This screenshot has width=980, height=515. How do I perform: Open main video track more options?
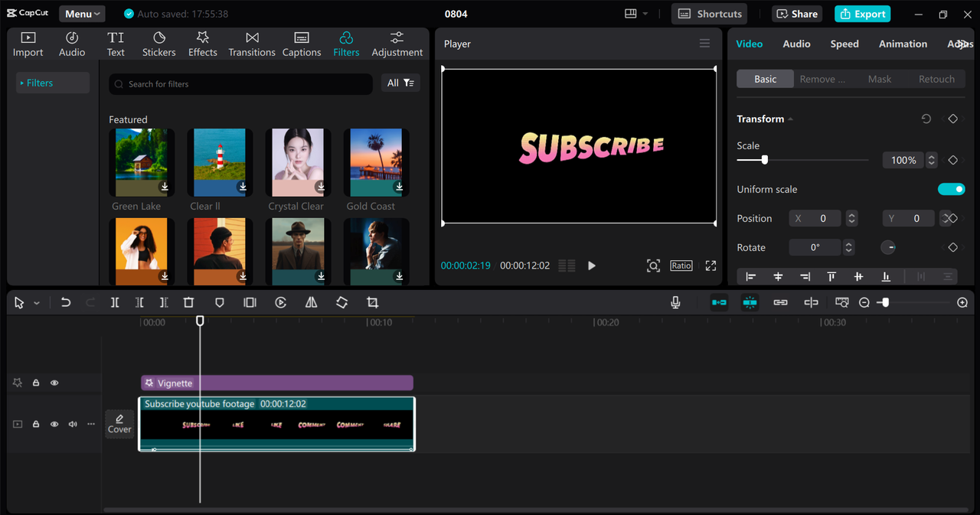pyautogui.click(x=91, y=424)
